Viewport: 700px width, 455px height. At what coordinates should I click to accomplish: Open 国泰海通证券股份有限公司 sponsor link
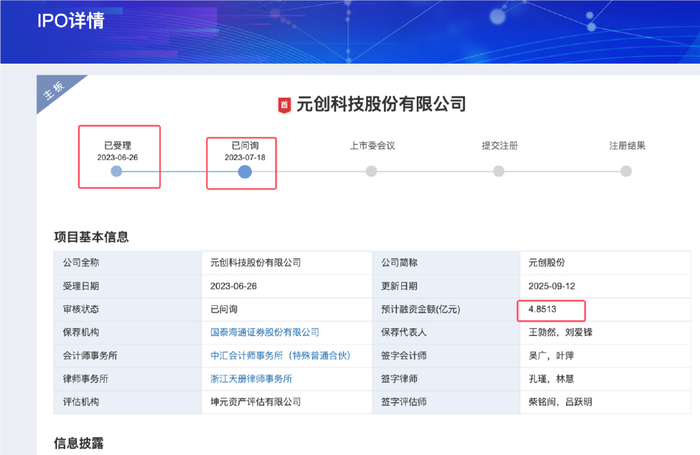265,332
